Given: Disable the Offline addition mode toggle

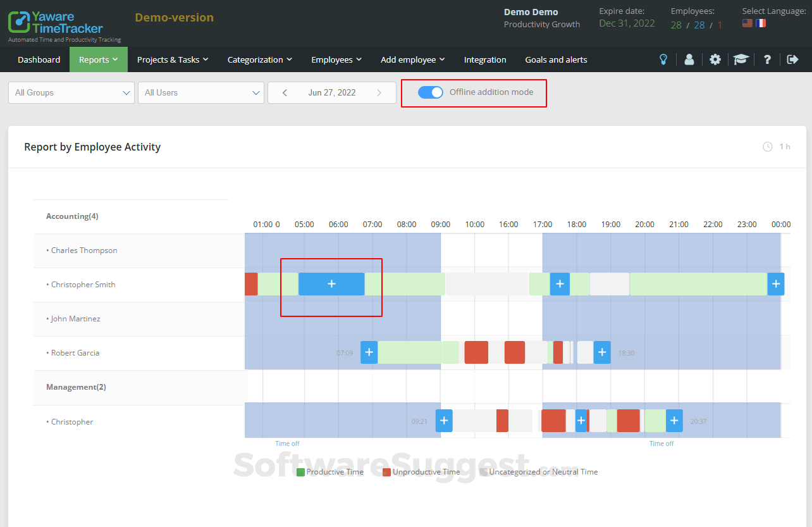Looking at the screenshot, I should (430, 92).
